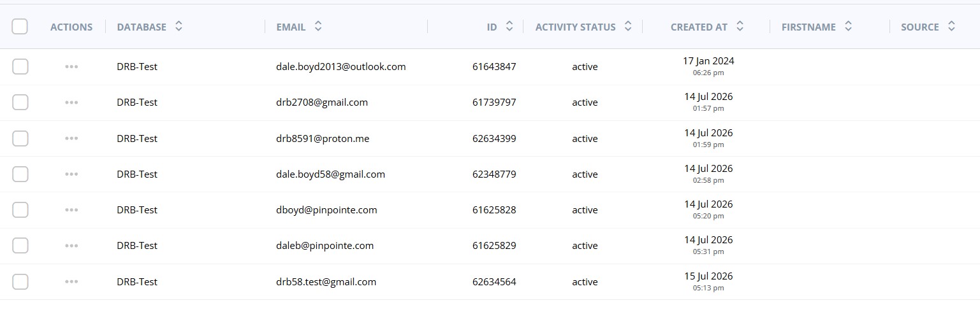
Task: Click ID value 62634399
Action: [494, 138]
